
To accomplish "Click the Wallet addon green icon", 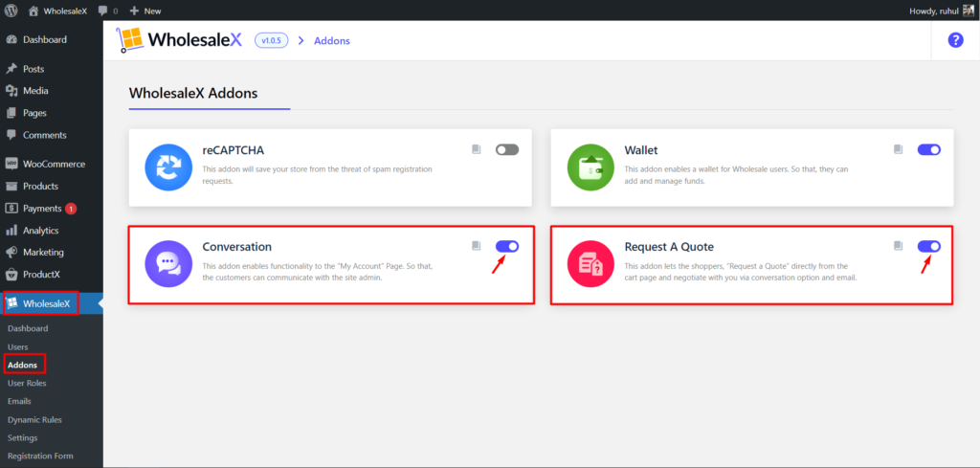I will 590,167.
